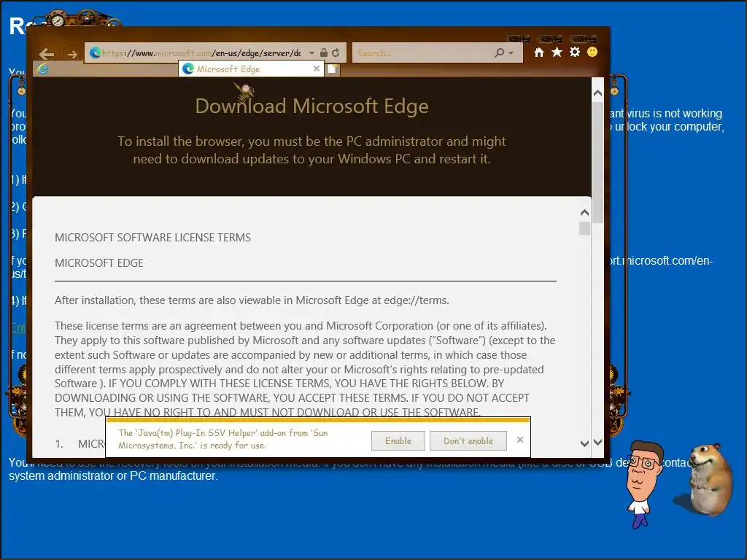Click the license terms scrollbar thumb

584,228
